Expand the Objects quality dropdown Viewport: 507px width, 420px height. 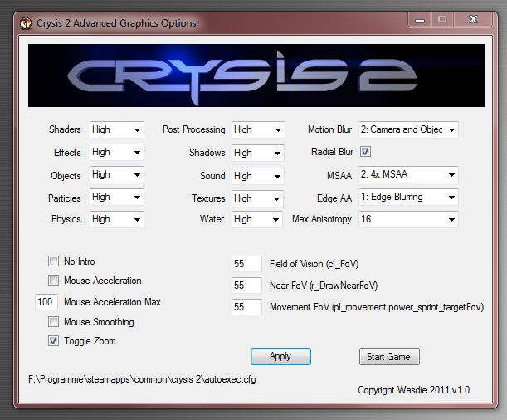pos(116,175)
